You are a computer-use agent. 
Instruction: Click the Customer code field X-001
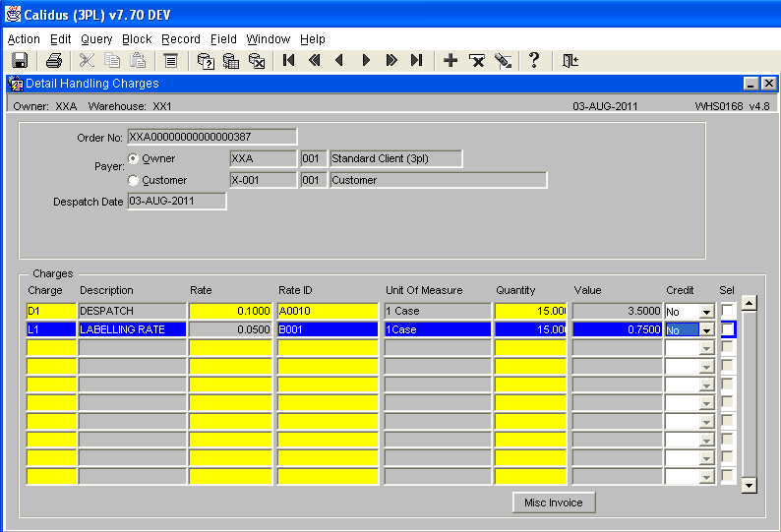263,180
